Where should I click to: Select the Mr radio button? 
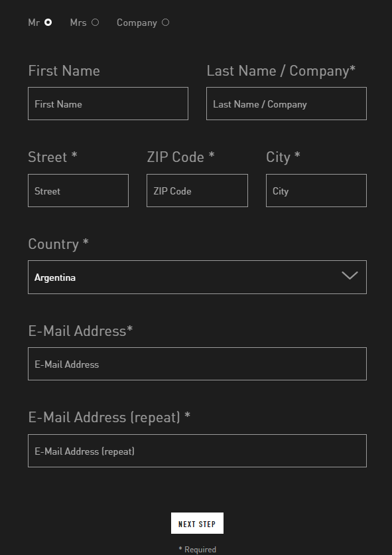(48, 23)
